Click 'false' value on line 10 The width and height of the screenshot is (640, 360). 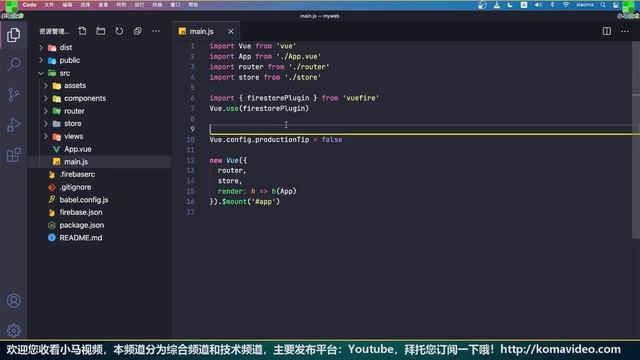332,140
